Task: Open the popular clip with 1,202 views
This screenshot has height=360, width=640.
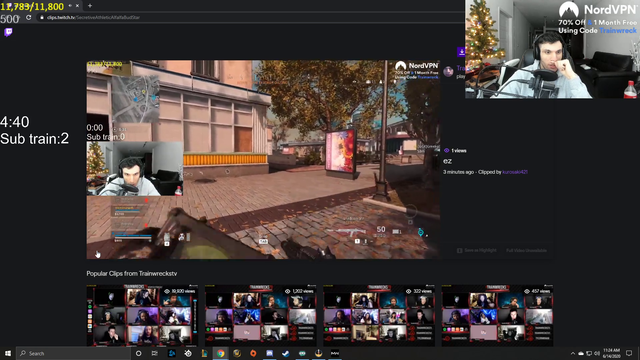Action: tap(260, 315)
